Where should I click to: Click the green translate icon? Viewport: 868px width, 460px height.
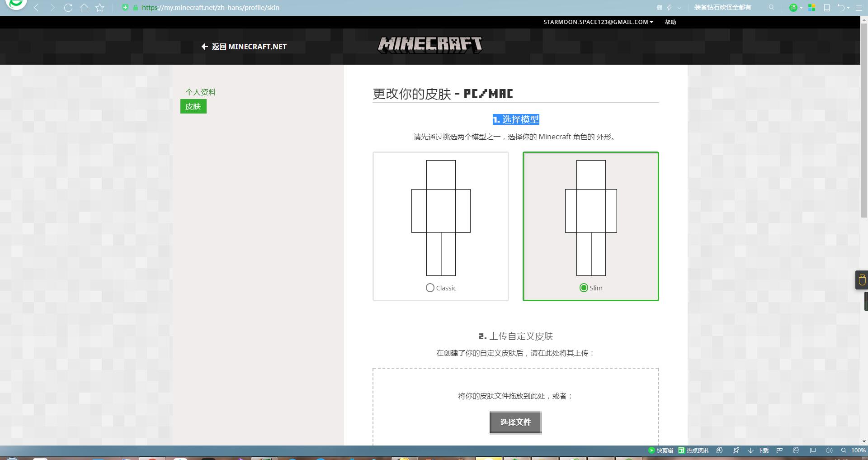(x=793, y=8)
